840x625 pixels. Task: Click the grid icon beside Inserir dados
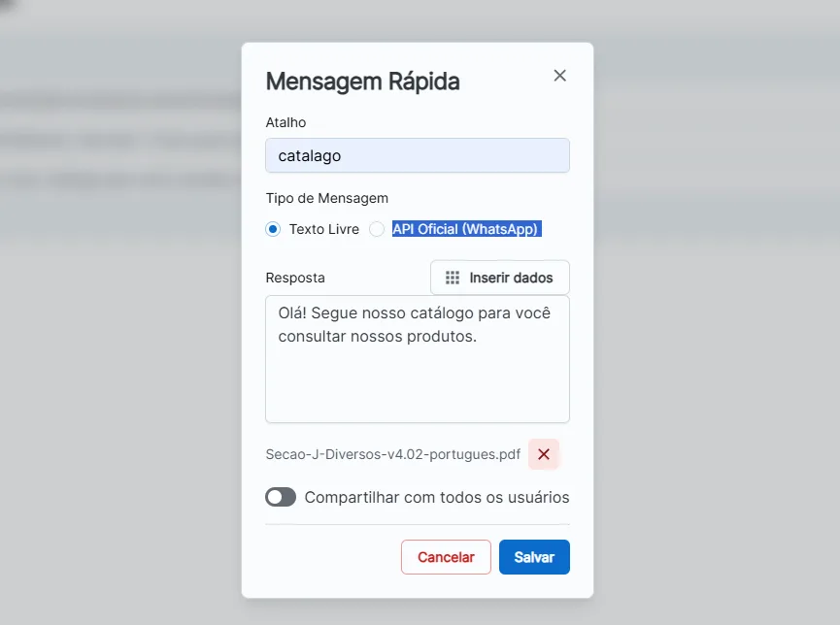click(x=453, y=278)
